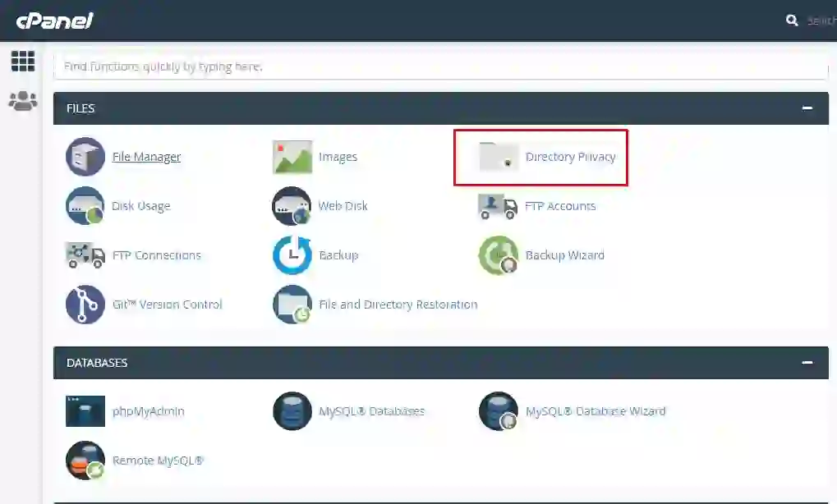Collapse the FILES section

pyautogui.click(x=807, y=108)
